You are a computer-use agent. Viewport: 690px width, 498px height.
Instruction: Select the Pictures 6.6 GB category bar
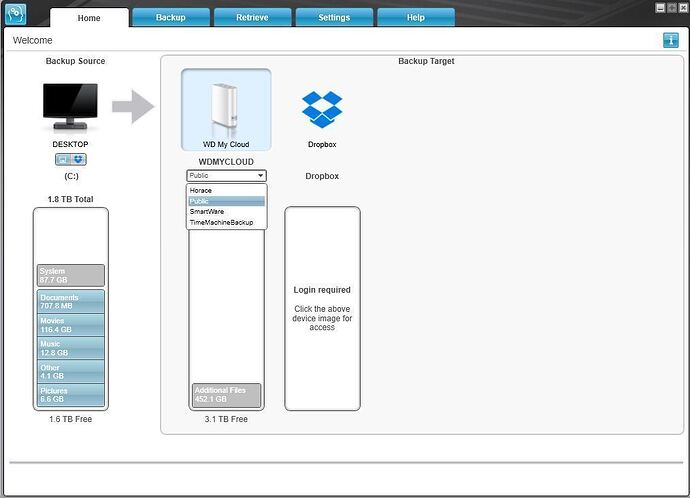(x=71, y=395)
